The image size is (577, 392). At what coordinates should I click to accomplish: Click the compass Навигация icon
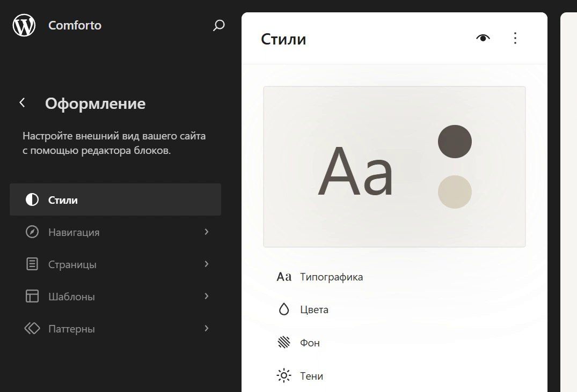tap(32, 232)
